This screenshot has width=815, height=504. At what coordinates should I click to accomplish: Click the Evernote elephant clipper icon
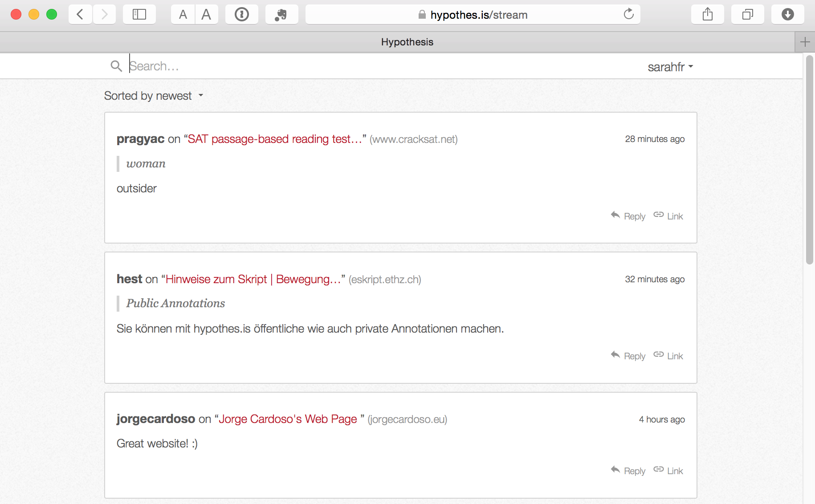[281, 14]
